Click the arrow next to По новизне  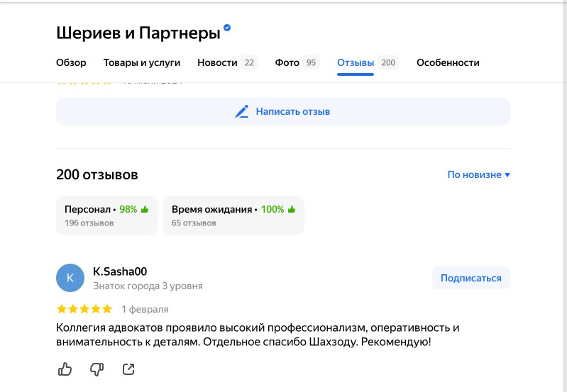(507, 175)
